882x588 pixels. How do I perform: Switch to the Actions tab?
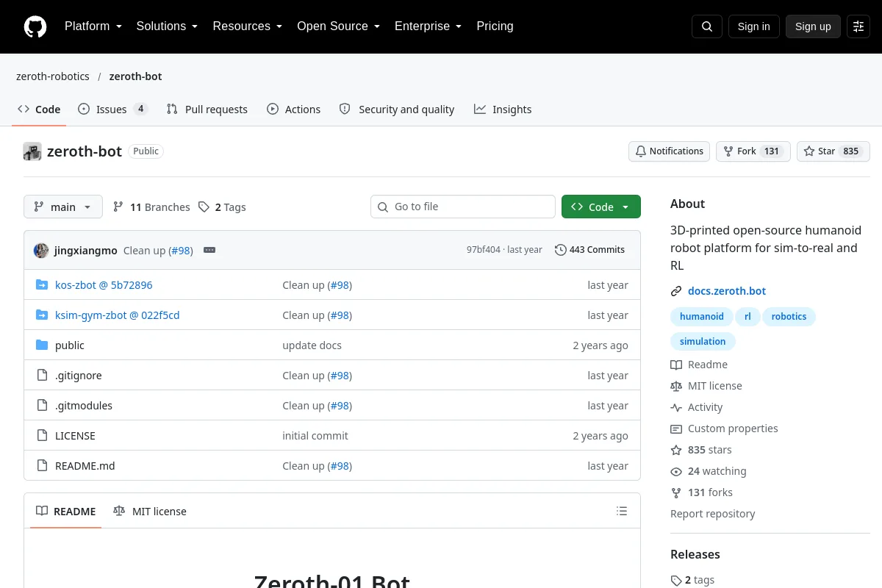(x=294, y=109)
